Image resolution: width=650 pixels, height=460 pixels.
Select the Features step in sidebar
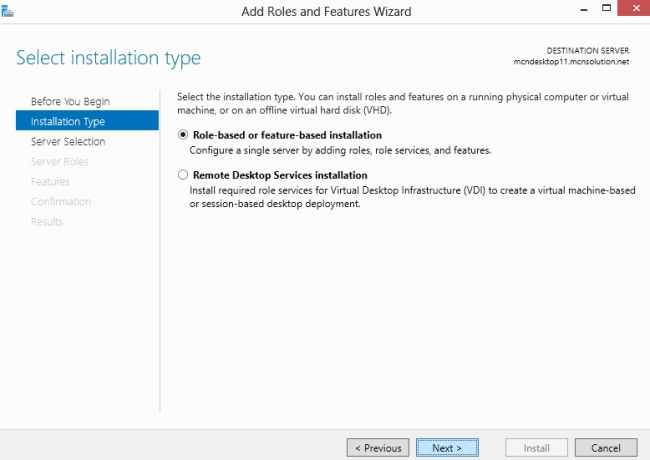(x=50, y=182)
